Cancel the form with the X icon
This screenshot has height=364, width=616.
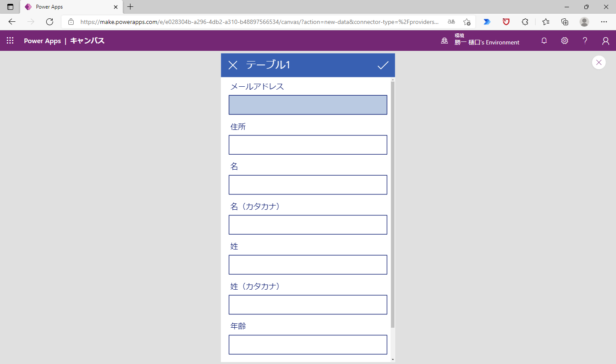coord(233,65)
